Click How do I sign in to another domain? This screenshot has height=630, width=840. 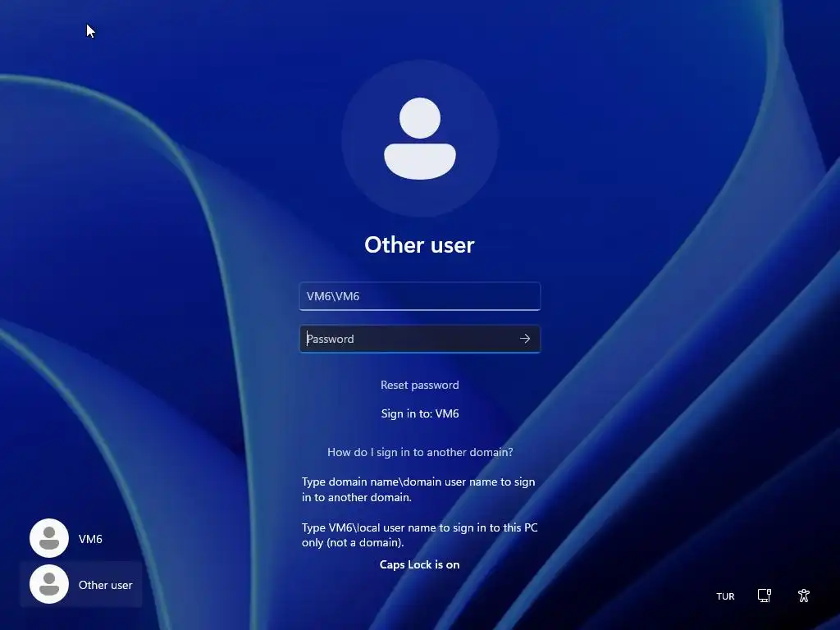(420, 452)
